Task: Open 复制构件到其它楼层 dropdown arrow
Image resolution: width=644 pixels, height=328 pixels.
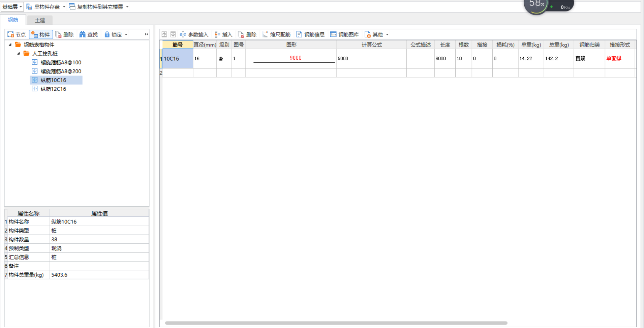Action: pyautogui.click(x=127, y=7)
